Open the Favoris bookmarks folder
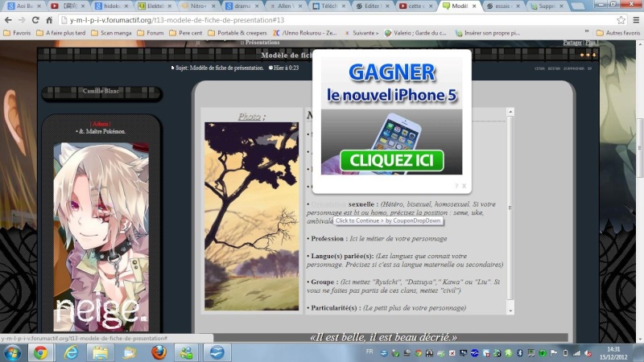 pyautogui.click(x=17, y=33)
